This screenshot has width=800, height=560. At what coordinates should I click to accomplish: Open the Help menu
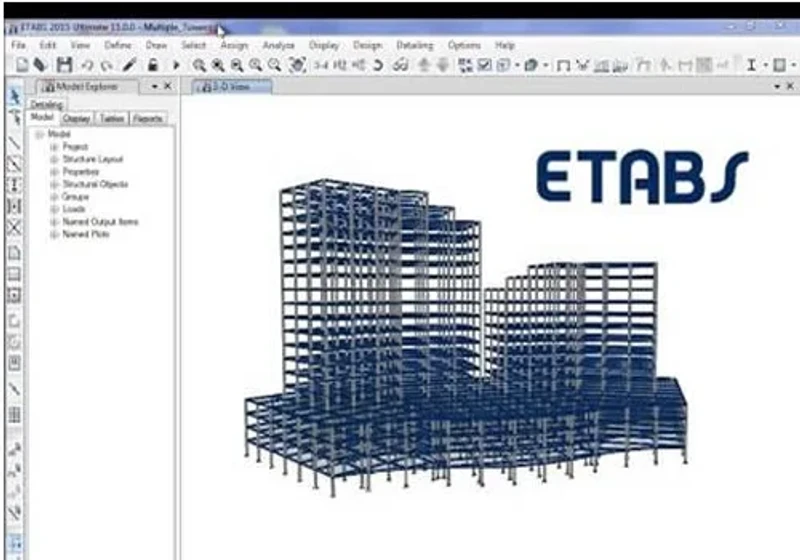[505, 45]
